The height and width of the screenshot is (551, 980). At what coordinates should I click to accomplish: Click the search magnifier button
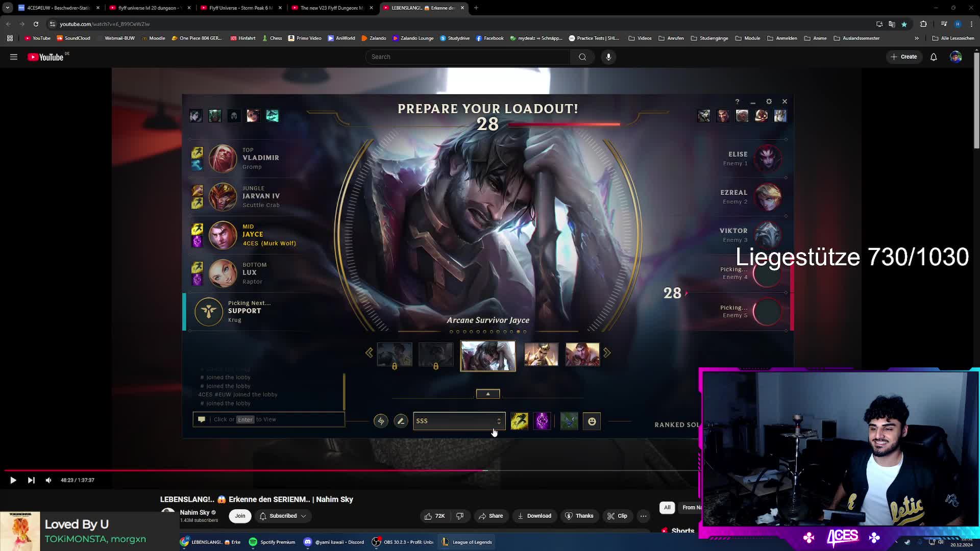coord(582,57)
